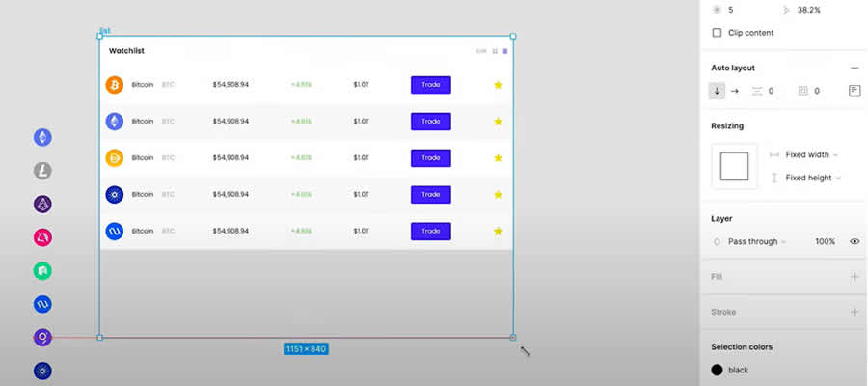868x386 pixels.
Task: Open the Pass through blend mode dropdown
Action: click(757, 241)
